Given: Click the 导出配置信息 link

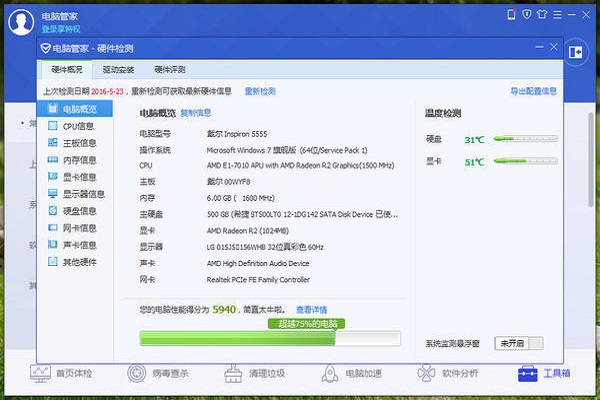Looking at the screenshot, I should (533, 91).
